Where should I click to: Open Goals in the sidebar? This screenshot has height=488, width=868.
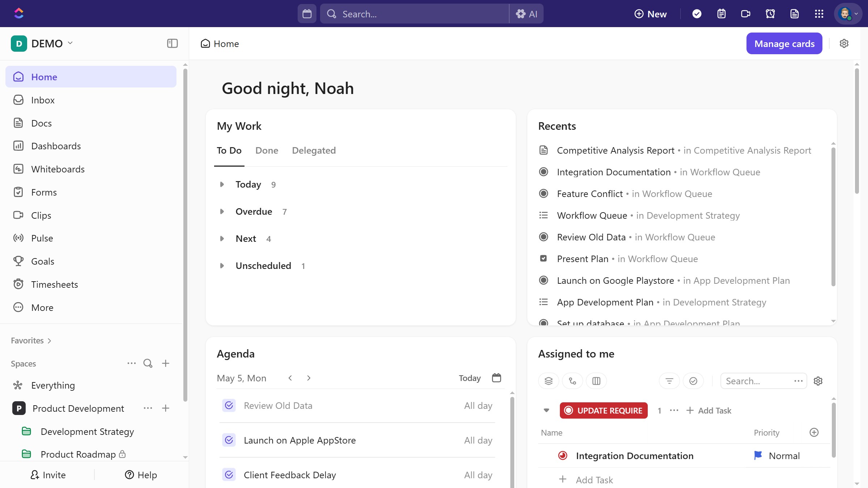90,261
